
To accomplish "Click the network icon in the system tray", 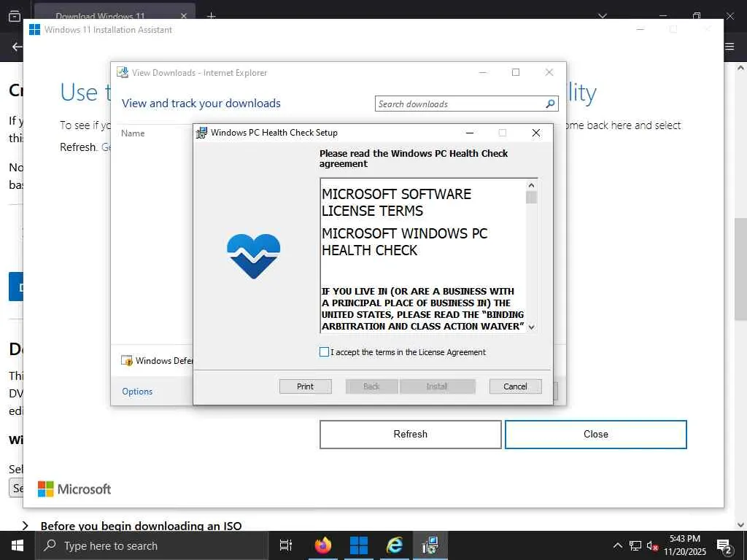I will [635, 545].
